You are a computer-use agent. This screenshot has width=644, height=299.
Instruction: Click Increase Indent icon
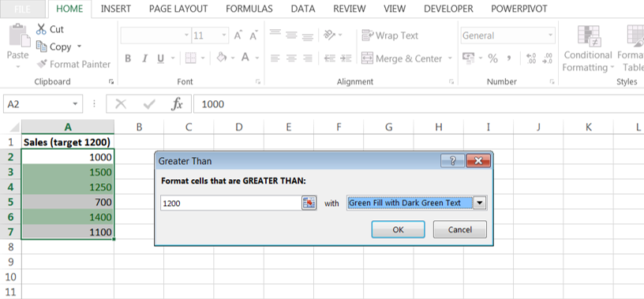click(346, 58)
